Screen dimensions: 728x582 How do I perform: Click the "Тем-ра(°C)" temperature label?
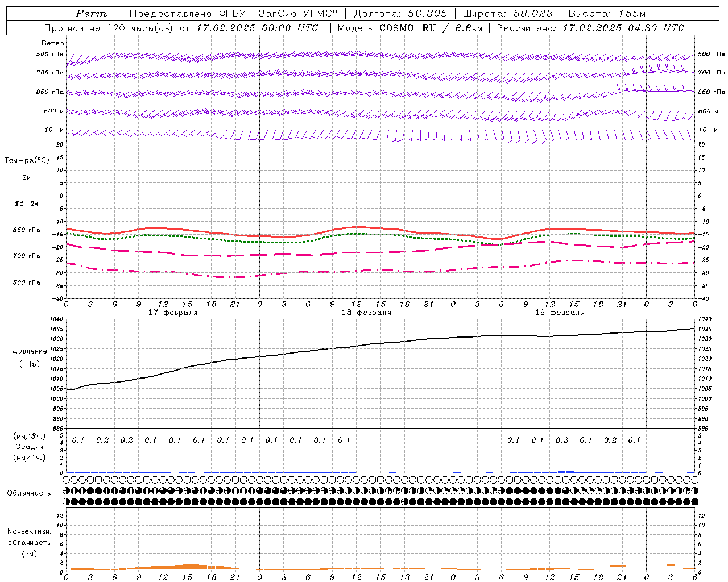tap(27, 161)
